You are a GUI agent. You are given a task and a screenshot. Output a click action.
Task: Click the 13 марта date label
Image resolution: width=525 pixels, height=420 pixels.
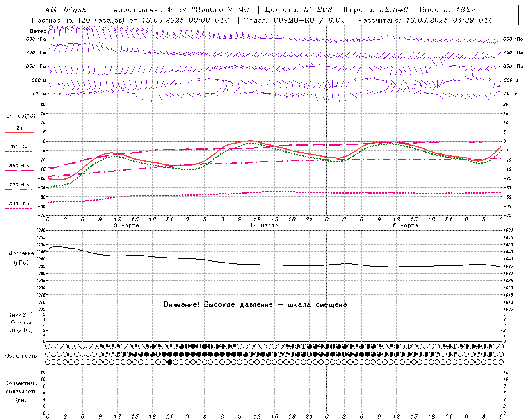pos(125,226)
